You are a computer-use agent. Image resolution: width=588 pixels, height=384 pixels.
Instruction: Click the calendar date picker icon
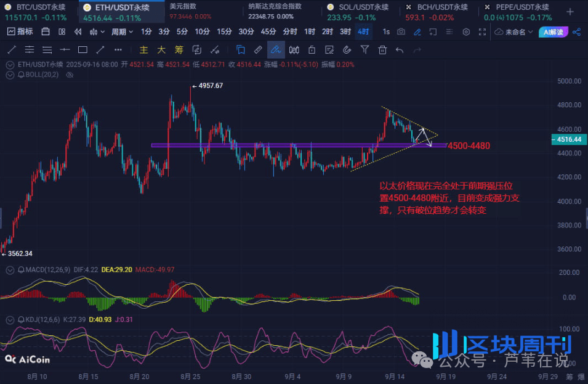click(x=46, y=32)
